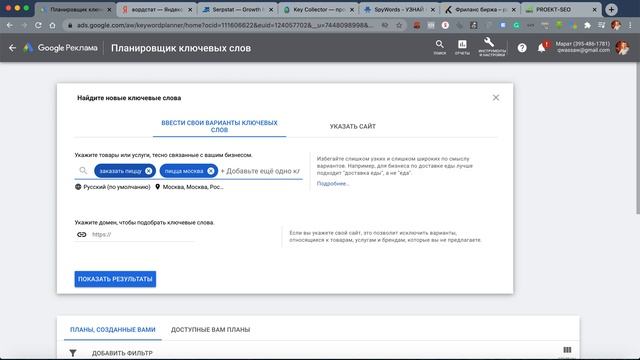This screenshot has height=360, width=640.
Task: Reload the page with browser refresh icon
Action: point(38,25)
